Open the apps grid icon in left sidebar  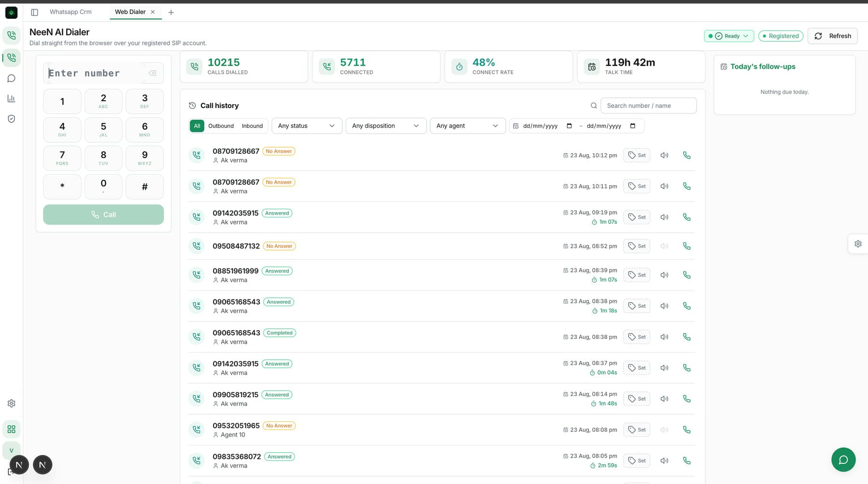pos(12,429)
